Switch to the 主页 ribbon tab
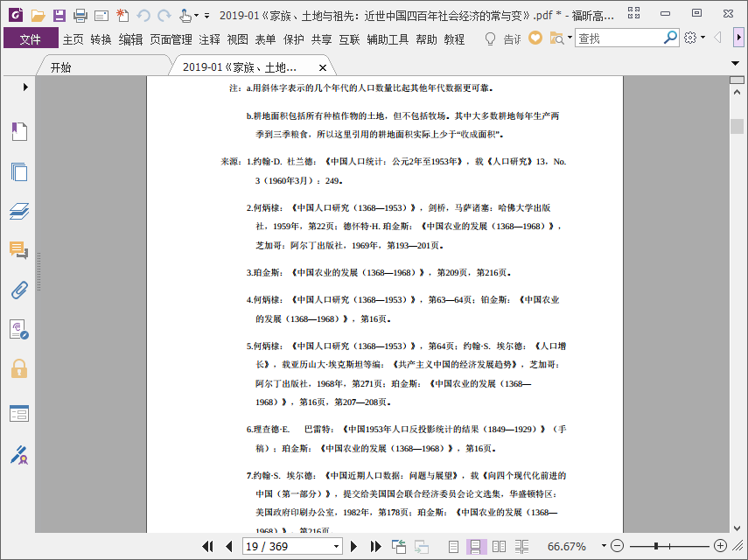 tap(73, 39)
